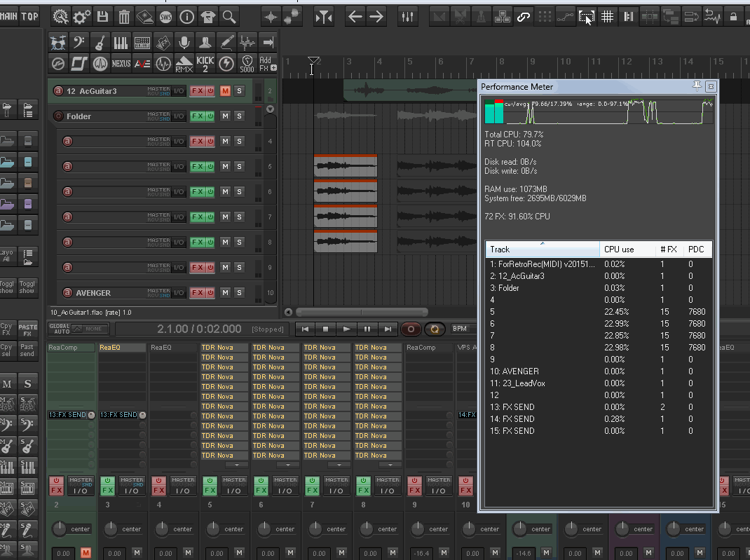Expand FX list dropdown on mixer channel 8

(390, 465)
